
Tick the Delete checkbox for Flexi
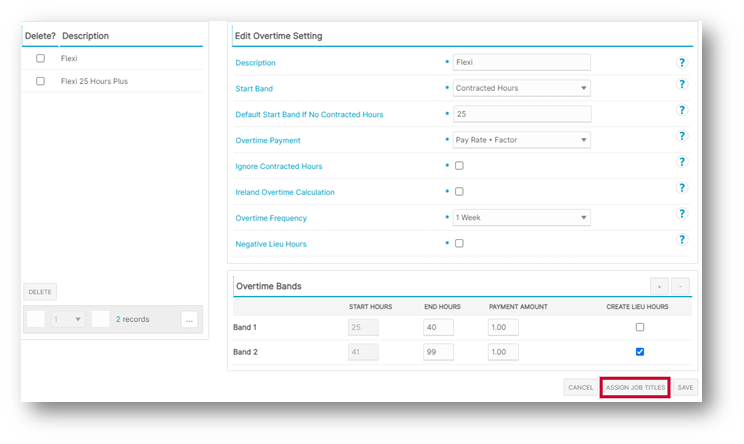coord(40,59)
